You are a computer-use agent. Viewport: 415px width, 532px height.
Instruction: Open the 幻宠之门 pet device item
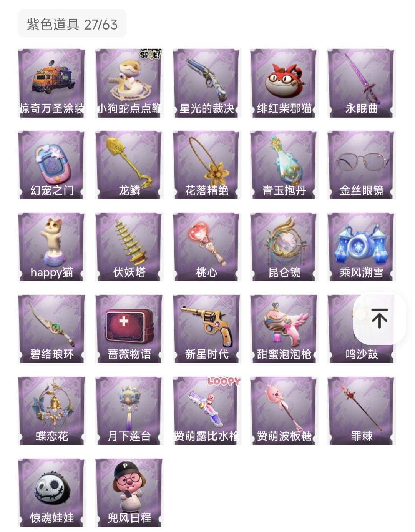coord(52,165)
